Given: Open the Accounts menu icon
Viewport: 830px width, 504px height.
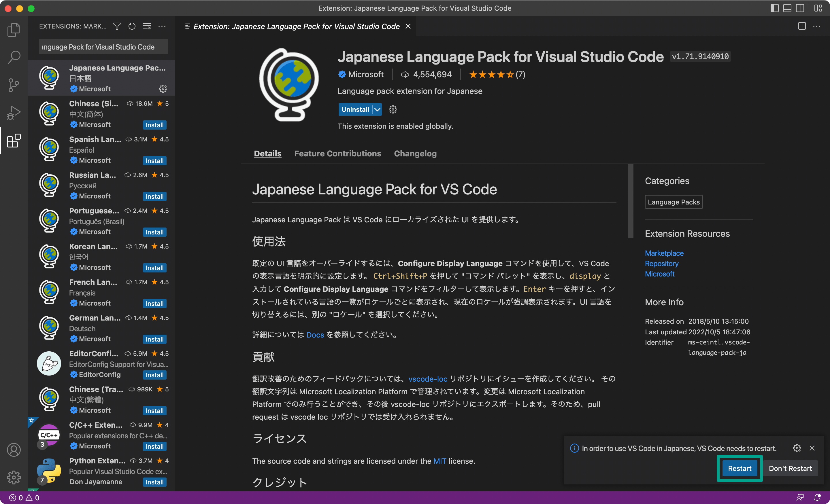Looking at the screenshot, I should [14, 450].
